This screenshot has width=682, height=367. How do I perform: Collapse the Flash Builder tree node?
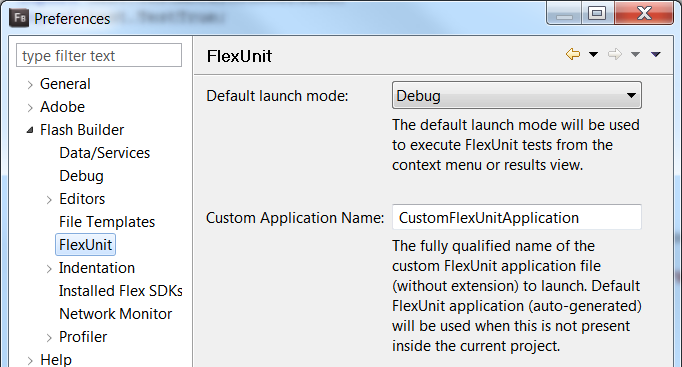pyautogui.click(x=30, y=130)
